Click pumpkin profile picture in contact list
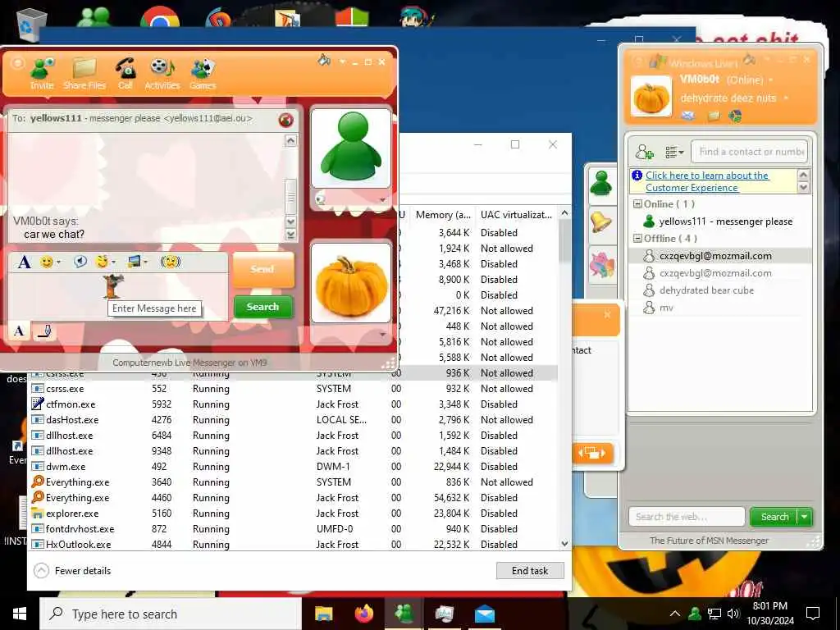The height and width of the screenshot is (630, 840). click(x=651, y=97)
